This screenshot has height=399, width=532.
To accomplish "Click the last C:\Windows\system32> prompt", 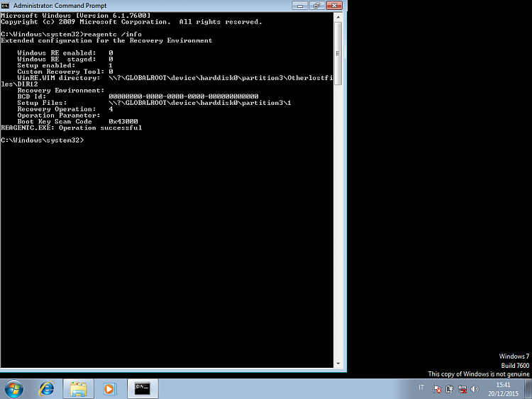I will click(x=43, y=140).
